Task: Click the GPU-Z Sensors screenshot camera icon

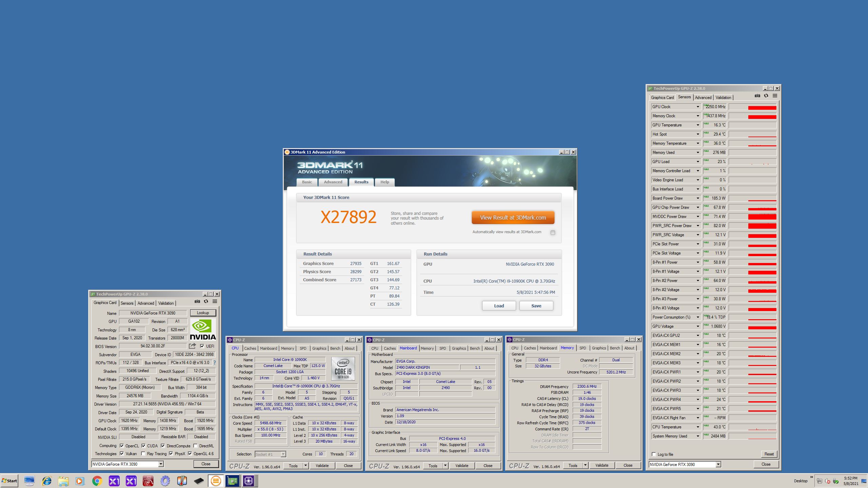Action: pyautogui.click(x=757, y=96)
